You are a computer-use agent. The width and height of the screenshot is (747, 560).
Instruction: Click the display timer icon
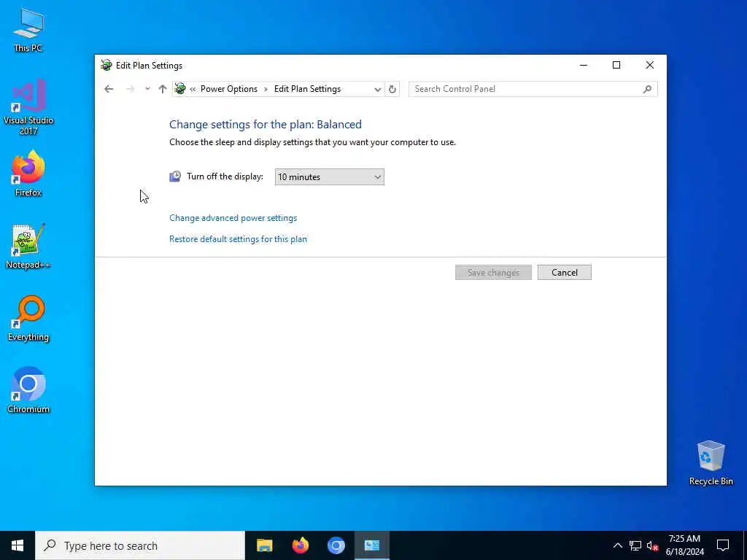click(175, 176)
